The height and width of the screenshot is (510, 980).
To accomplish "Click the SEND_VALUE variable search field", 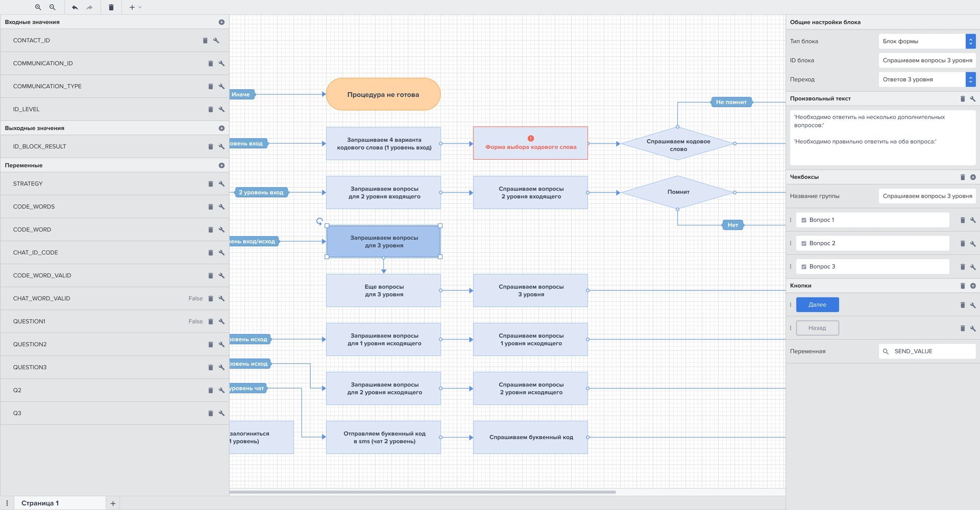I will pyautogui.click(x=927, y=351).
